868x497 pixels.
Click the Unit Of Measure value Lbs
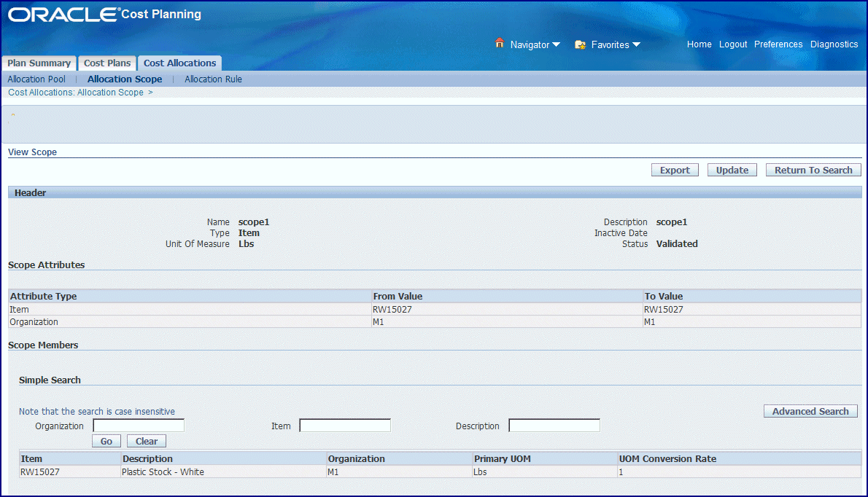click(246, 244)
